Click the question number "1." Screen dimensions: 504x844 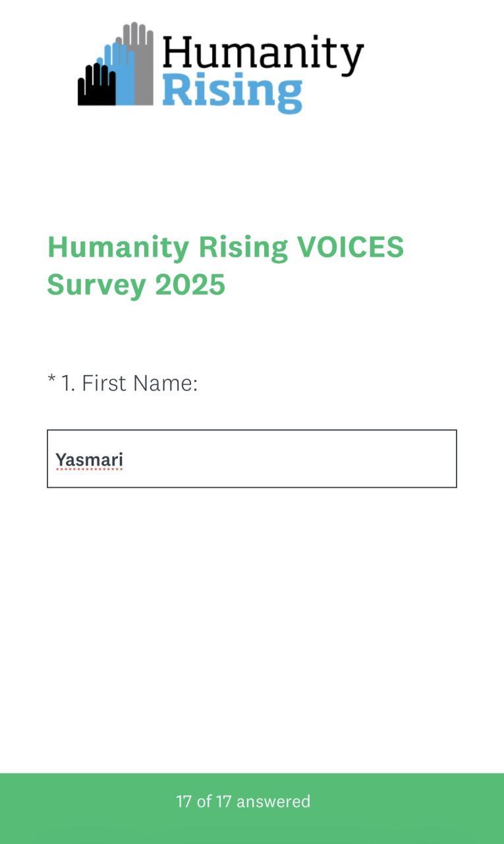click(x=69, y=382)
